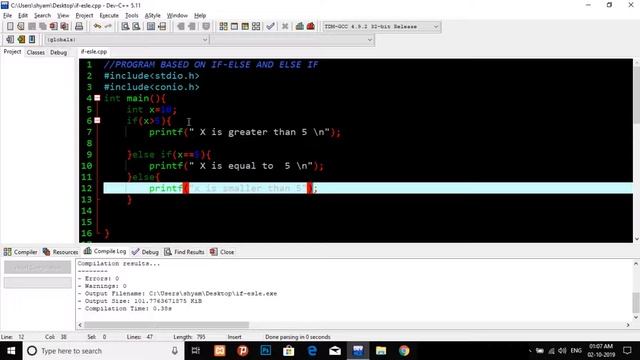Open the Window menu

coord(177,16)
